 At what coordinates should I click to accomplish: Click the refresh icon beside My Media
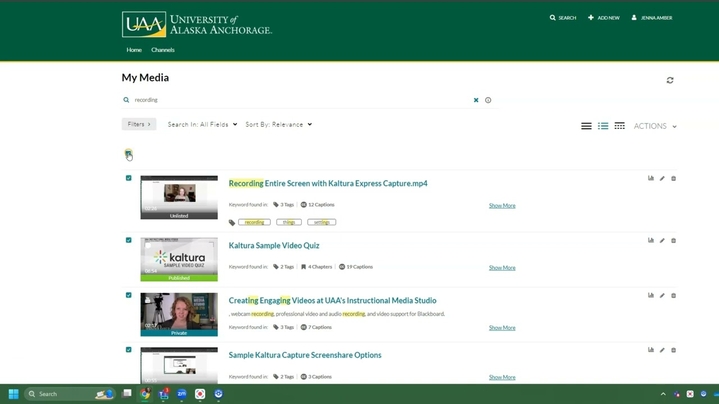670,80
